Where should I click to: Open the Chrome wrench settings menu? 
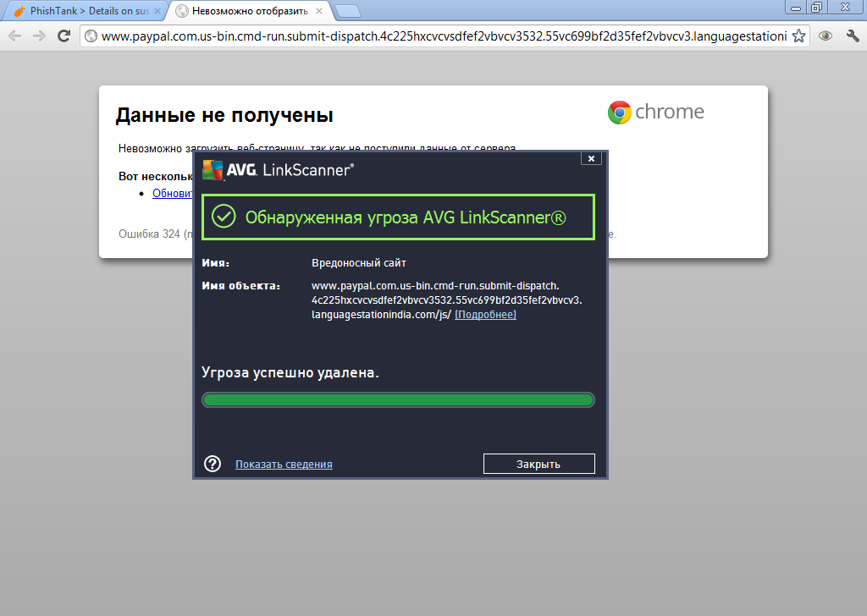click(852, 36)
